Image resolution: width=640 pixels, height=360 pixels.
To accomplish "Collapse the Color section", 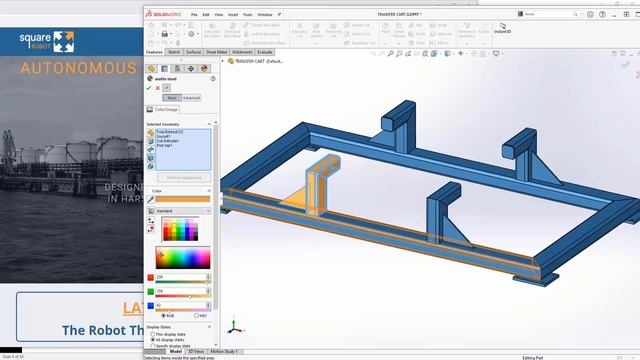I will click(x=209, y=191).
